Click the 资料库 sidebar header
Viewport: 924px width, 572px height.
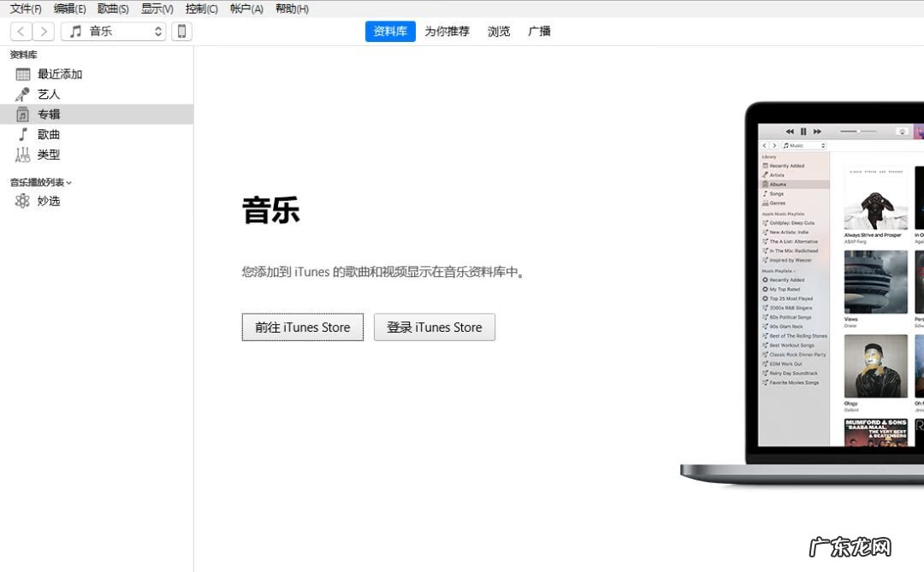click(x=24, y=55)
